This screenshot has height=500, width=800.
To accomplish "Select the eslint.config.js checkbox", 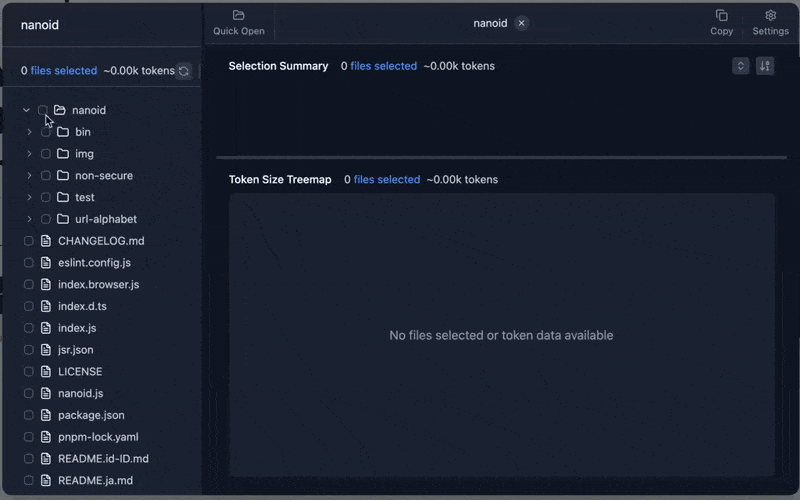I will [x=29, y=263].
